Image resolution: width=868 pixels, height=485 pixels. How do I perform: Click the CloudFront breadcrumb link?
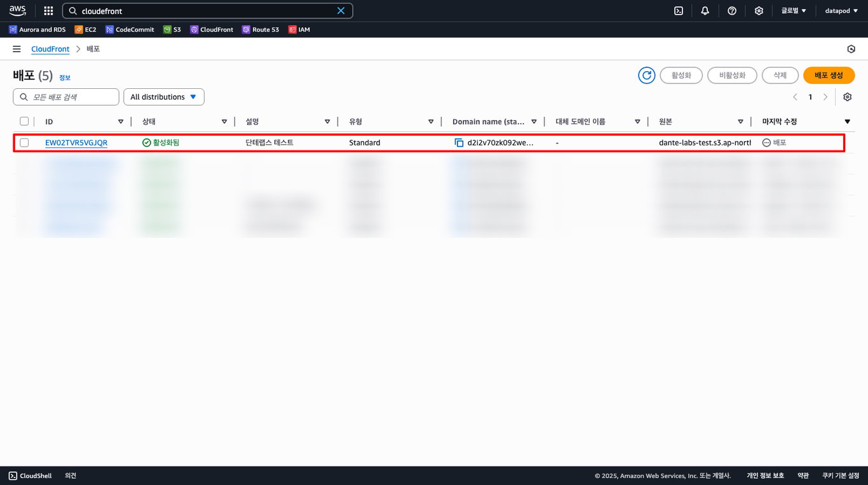pos(50,49)
